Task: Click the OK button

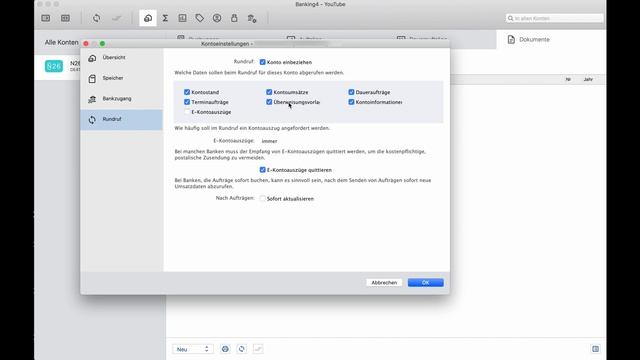Action: coord(426,282)
